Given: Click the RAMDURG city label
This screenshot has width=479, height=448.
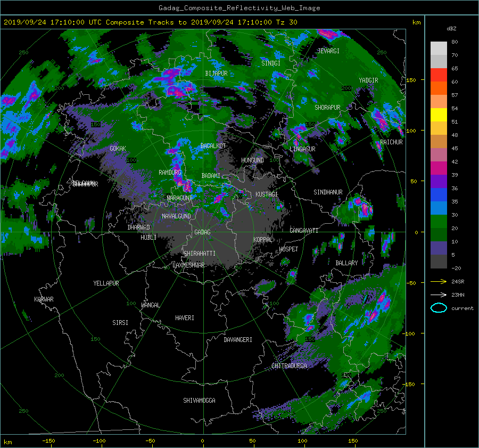Looking at the screenshot, I should click(x=170, y=173).
